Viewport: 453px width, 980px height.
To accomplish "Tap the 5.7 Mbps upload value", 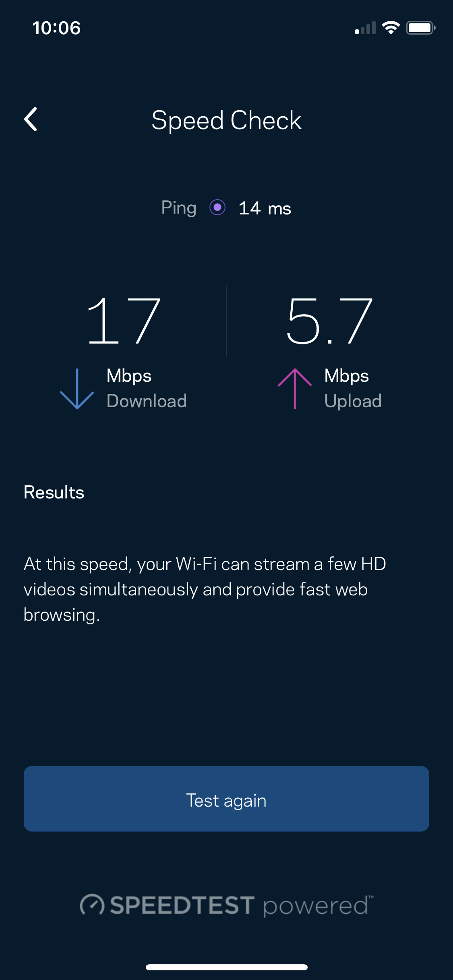I will [329, 321].
